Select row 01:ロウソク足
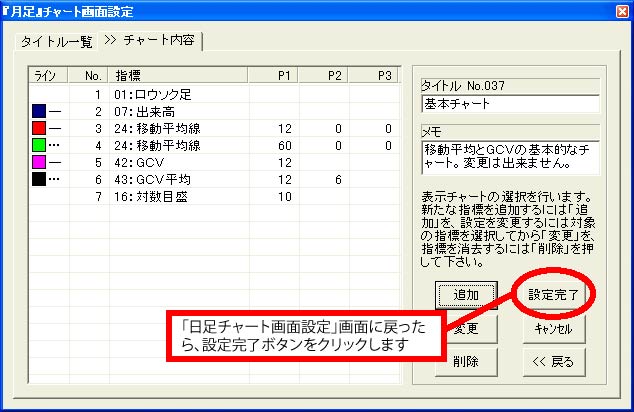 tap(215, 95)
